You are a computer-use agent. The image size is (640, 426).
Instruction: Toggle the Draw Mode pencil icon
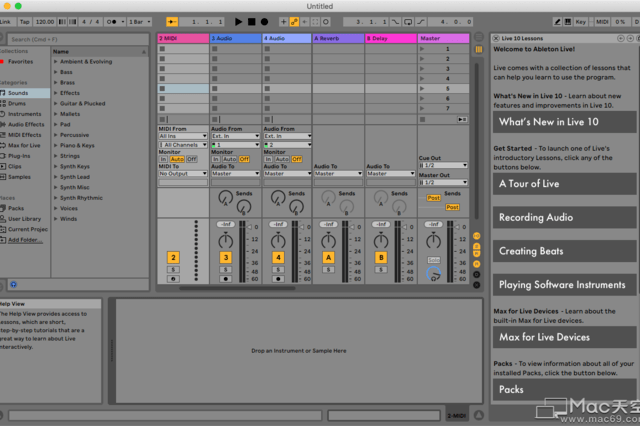(x=557, y=22)
